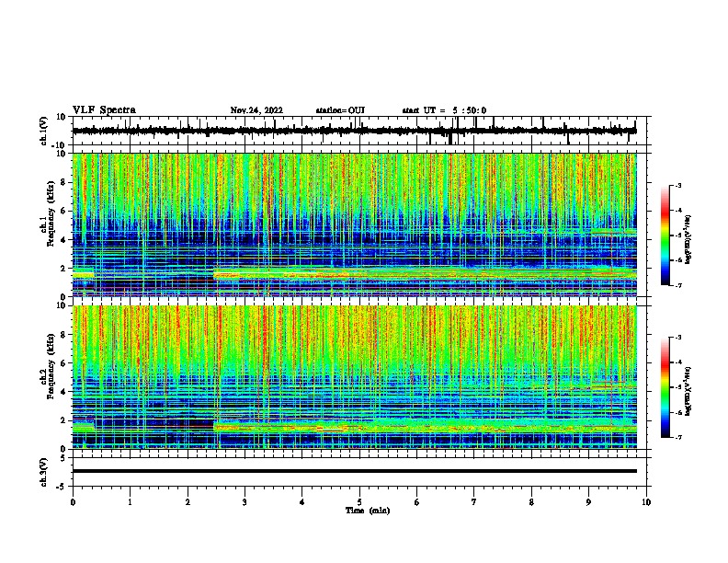Click the time-axis tick label "1"
Image resolution: width=728 pixels, height=563 pixels.
click(x=130, y=502)
